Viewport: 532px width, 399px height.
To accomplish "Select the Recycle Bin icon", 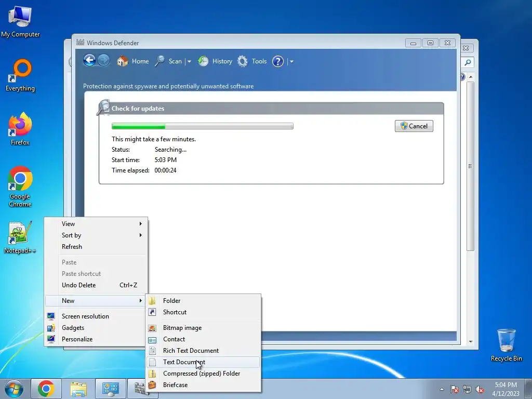I will [506, 345].
